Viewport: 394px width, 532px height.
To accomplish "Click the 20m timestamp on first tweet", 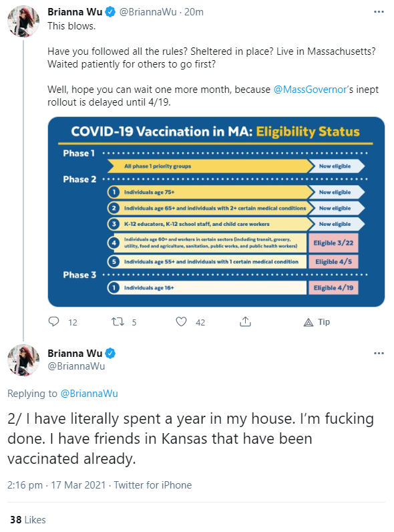I will coord(194,12).
